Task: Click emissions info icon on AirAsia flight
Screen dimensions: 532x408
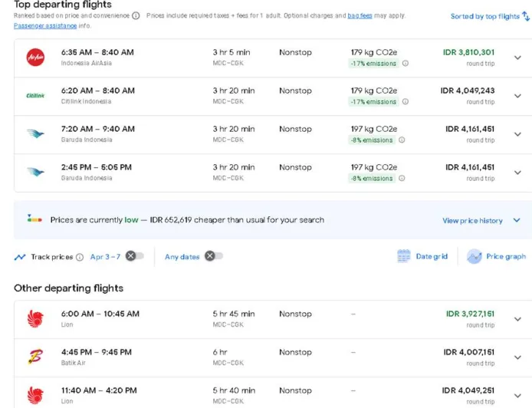Action: pos(405,64)
